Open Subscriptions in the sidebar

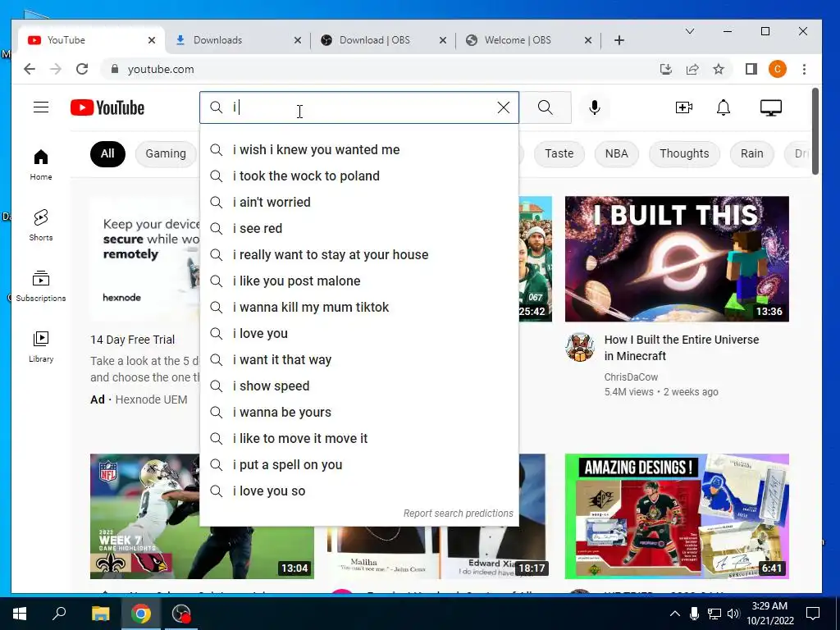point(41,286)
